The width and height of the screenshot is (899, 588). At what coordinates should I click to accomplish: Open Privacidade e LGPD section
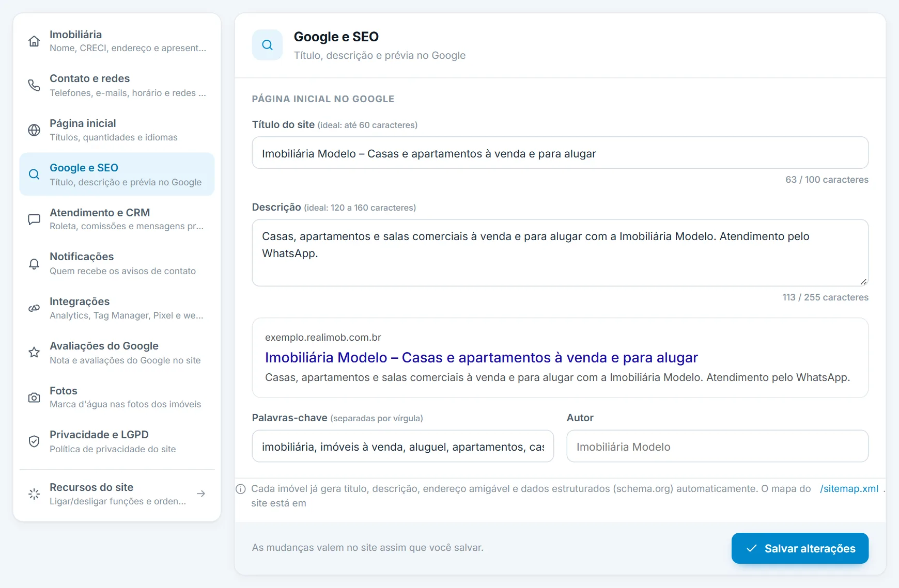pos(117,441)
